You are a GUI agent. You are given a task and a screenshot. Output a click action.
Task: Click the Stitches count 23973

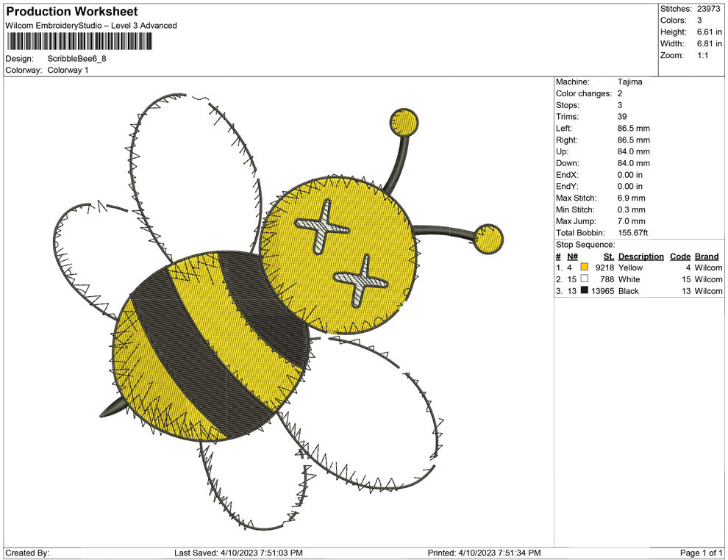(709, 7)
